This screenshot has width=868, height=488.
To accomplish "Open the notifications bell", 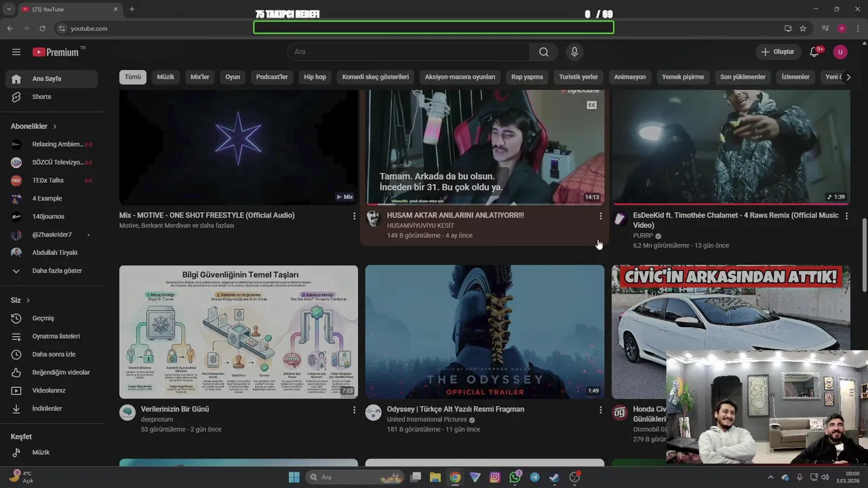I will tap(815, 52).
